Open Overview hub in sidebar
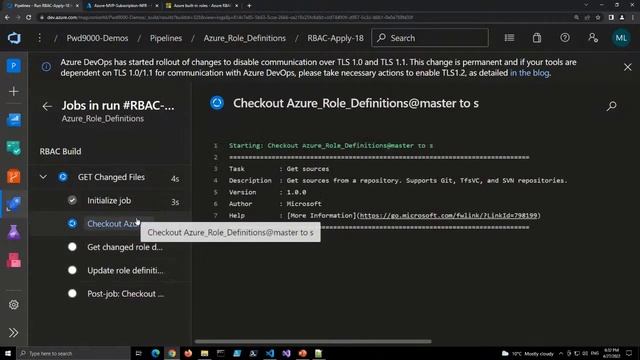 (x=13, y=120)
